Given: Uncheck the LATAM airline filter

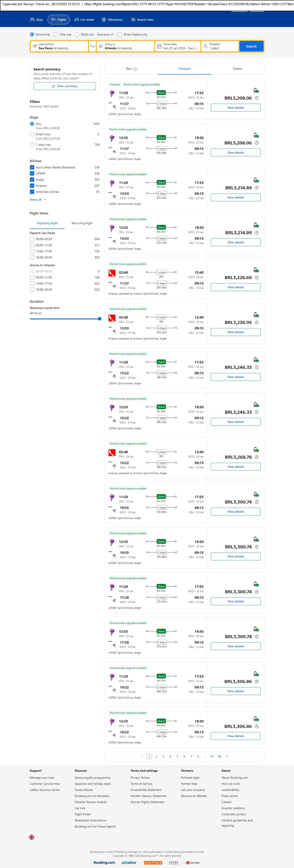Looking at the screenshot, I should pos(32,173).
